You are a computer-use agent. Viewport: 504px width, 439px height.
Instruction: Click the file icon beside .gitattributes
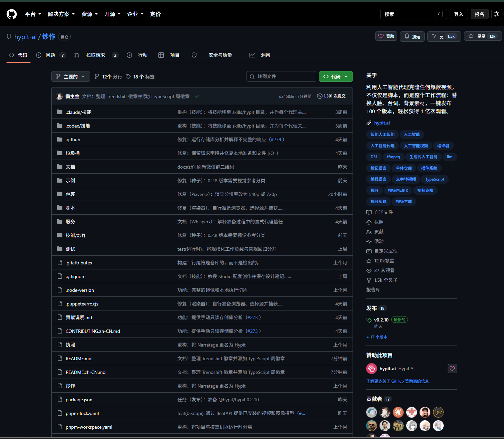(60, 263)
